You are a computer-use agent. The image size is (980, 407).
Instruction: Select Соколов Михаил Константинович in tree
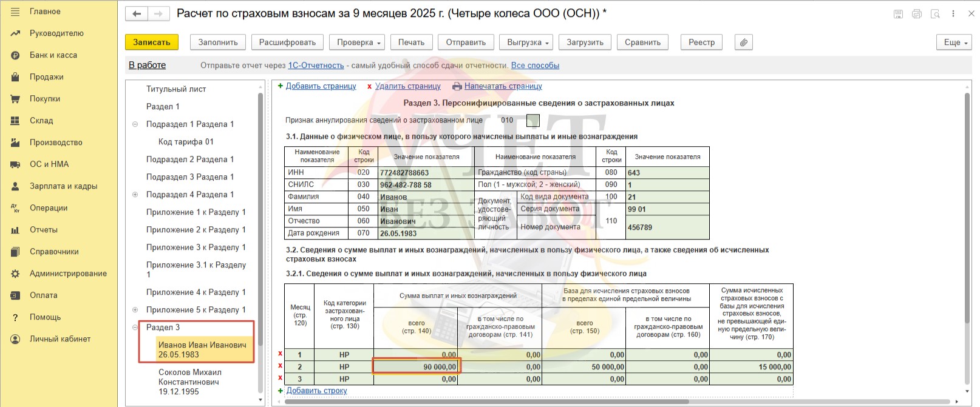(x=190, y=382)
